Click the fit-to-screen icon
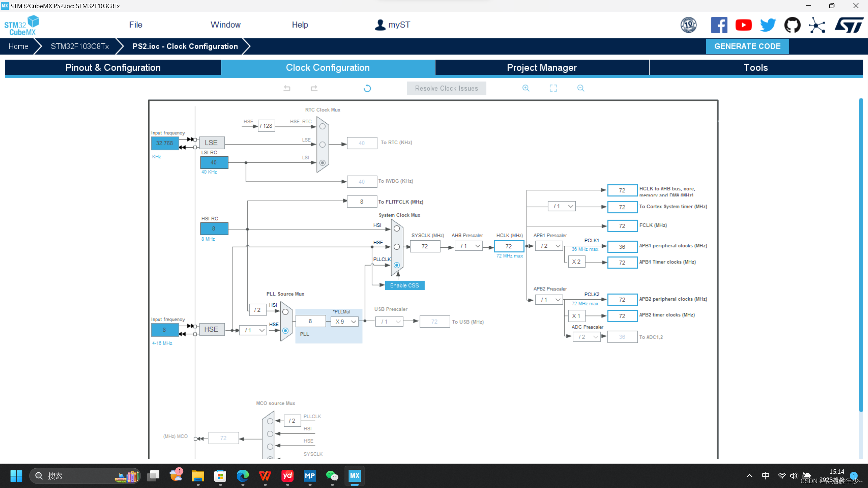 coord(553,88)
